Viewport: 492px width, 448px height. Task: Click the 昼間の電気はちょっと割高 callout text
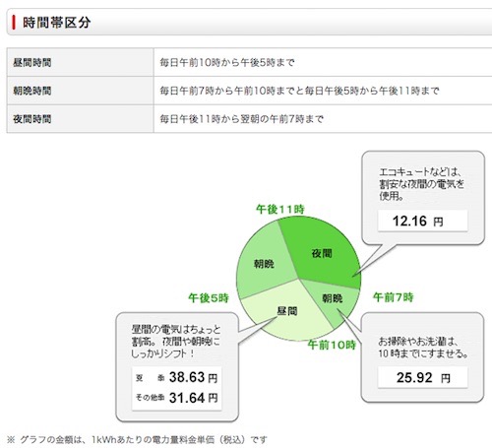(x=176, y=342)
